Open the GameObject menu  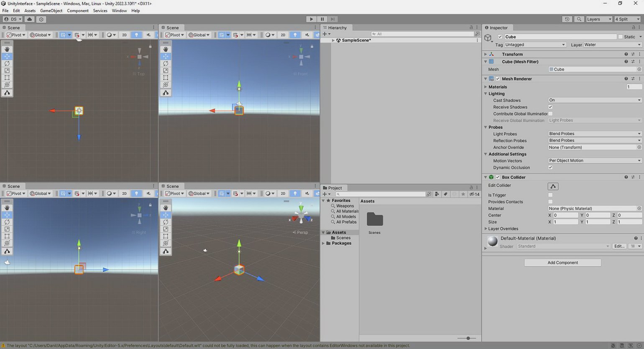[51, 10]
